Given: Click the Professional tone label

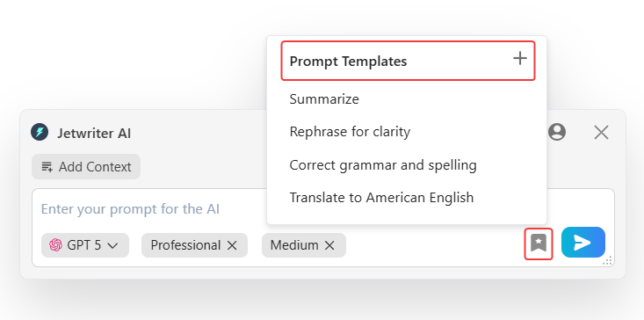Looking at the screenshot, I should click(185, 245).
